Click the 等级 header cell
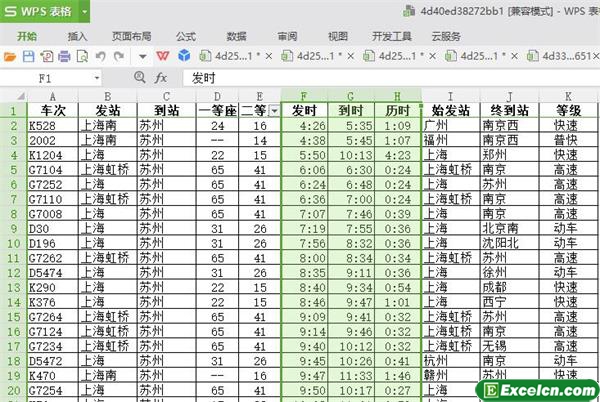 tap(568, 111)
